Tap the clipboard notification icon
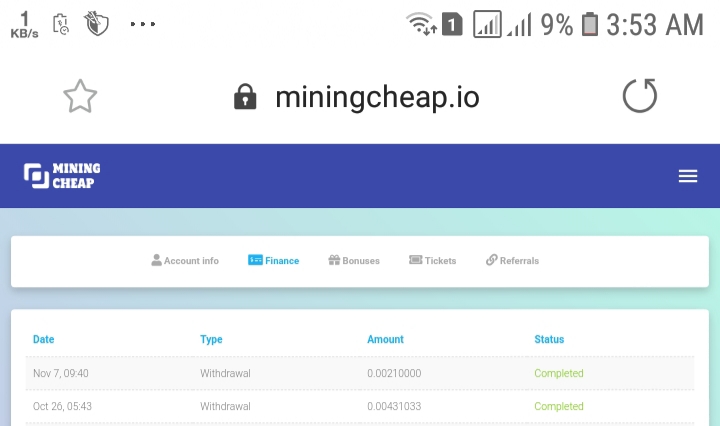The height and width of the screenshot is (426, 720). [61, 24]
